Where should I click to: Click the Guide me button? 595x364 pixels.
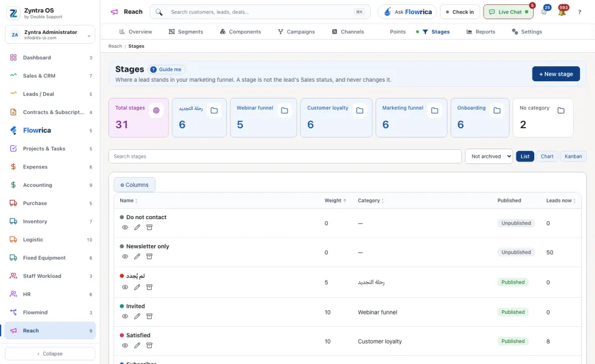pos(166,69)
